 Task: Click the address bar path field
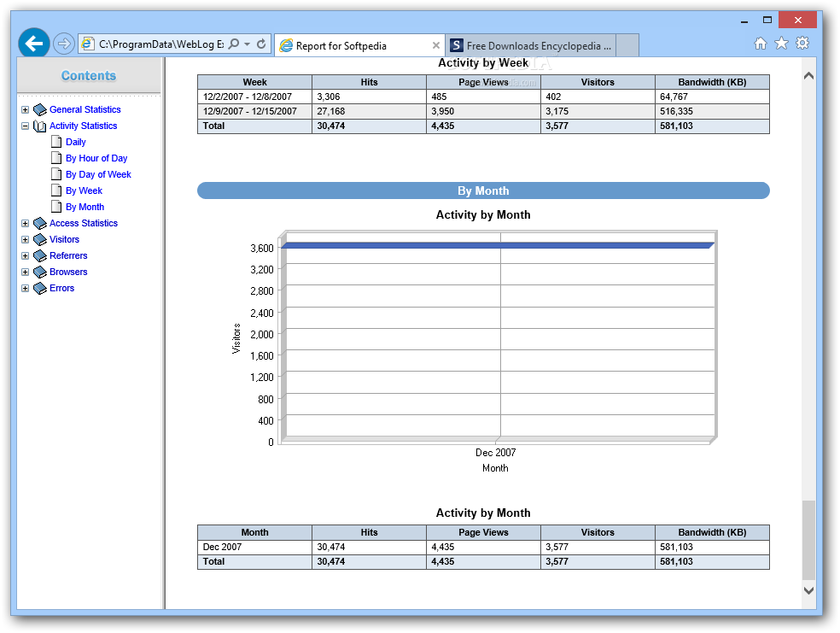click(x=160, y=44)
